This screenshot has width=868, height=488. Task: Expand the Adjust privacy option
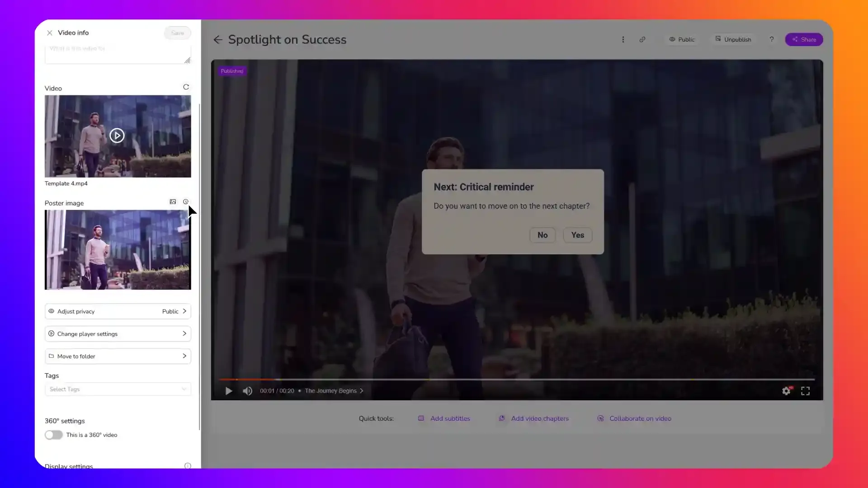(118, 311)
